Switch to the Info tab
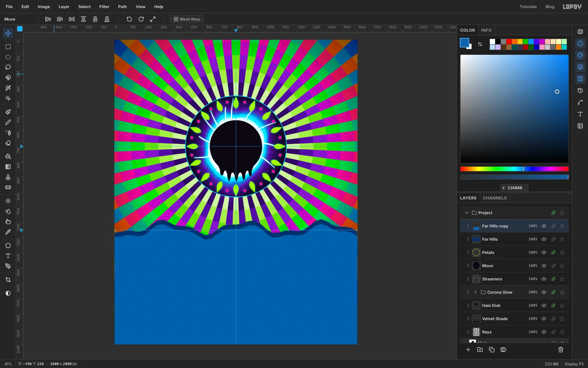The height and width of the screenshot is (368, 588). [x=486, y=30]
